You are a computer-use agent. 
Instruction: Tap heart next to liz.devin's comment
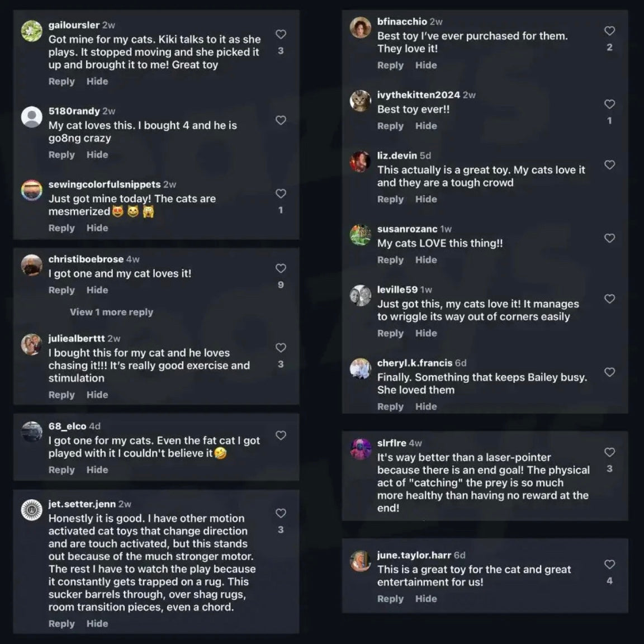609,165
